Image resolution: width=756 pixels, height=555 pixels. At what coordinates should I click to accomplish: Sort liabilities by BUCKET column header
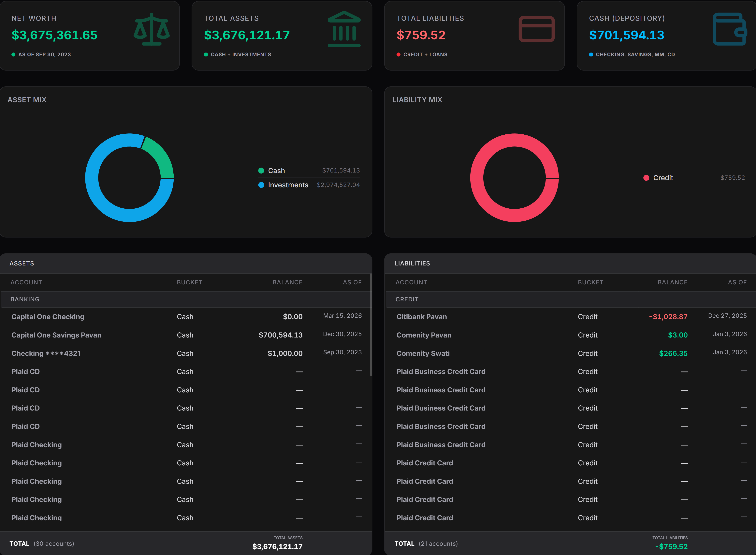(590, 282)
